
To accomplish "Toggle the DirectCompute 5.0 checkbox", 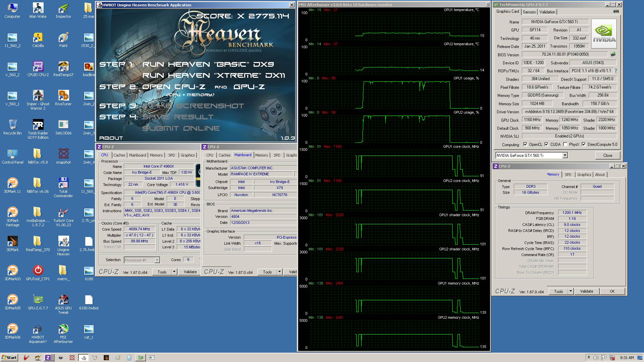I will [x=584, y=144].
